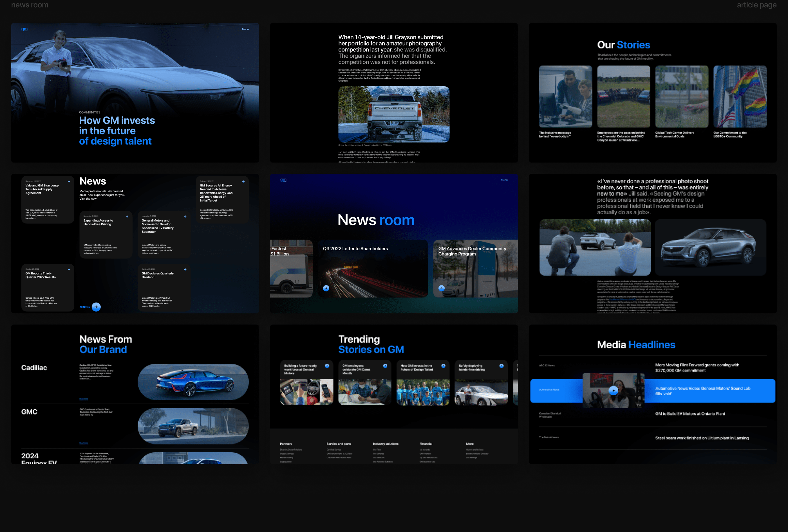This screenshot has width=788, height=532.
Task: Open the Q3 2022 Letter to Shareholders via its circular arrow
Action: [x=326, y=288]
